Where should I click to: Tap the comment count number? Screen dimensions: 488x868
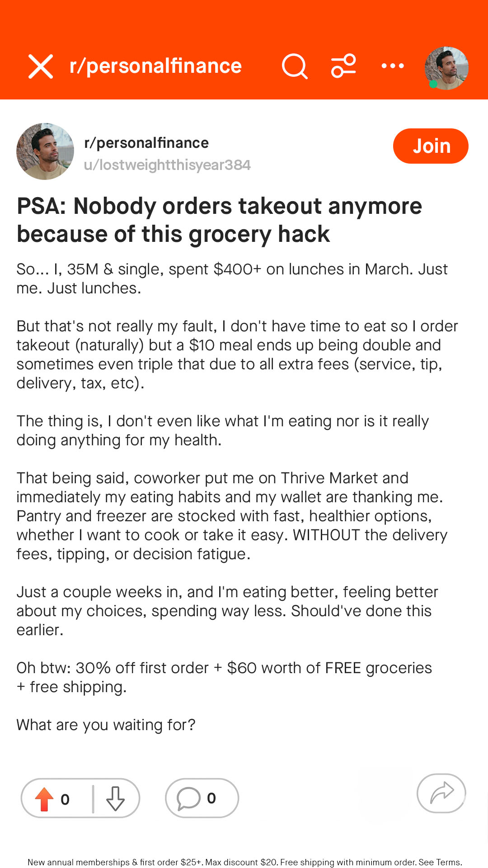(x=211, y=798)
